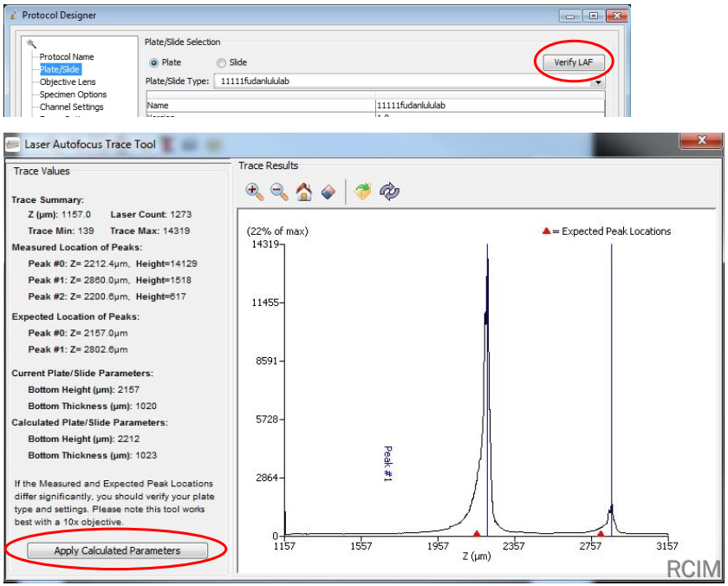Click the export folder icon with green arrow
The image size is (728, 586).
pos(363,192)
